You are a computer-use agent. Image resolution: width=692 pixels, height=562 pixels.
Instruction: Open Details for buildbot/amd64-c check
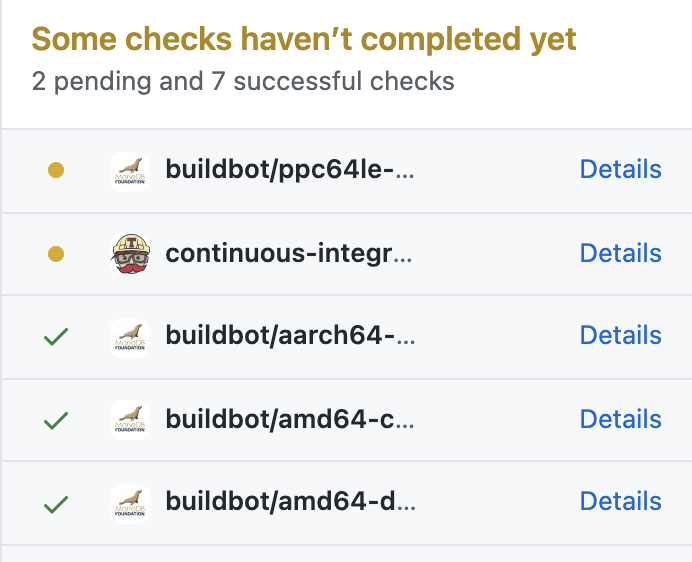point(621,419)
